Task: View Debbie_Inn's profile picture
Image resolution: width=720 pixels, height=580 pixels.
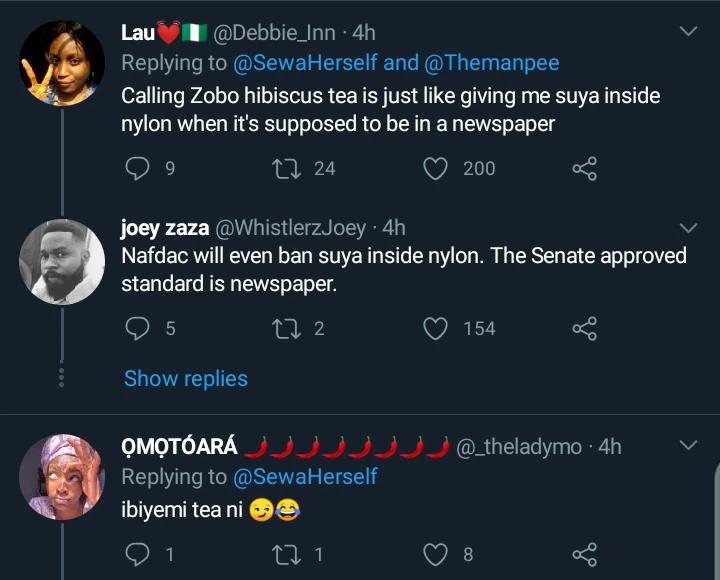Action: [x=62, y=62]
